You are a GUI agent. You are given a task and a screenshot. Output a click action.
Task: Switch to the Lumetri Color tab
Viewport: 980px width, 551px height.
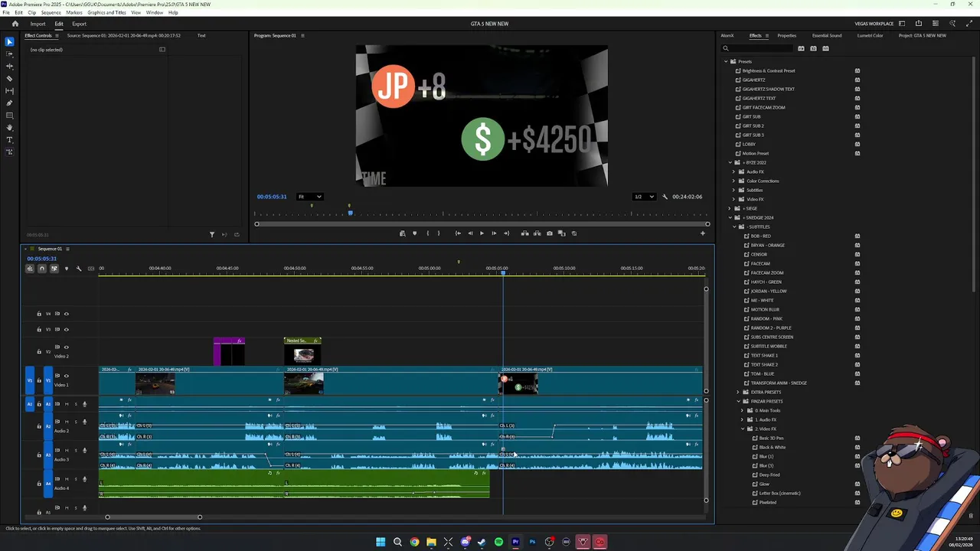click(870, 35)
